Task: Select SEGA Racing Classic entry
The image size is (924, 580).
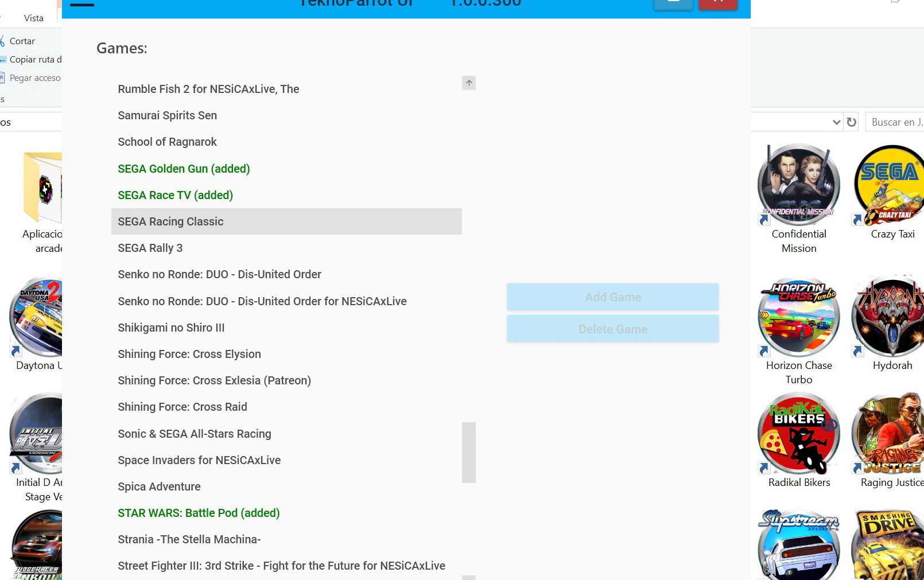Action: tap(286, 221)
